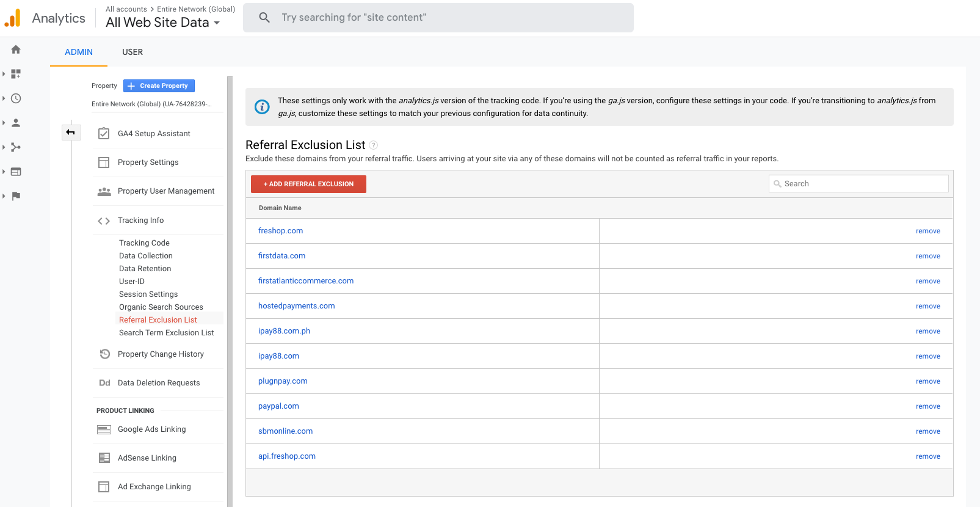Click the back arrow button beside the property column
This screenshot has height=507, width=980.
pyautogui.click(x=71, y=132)
